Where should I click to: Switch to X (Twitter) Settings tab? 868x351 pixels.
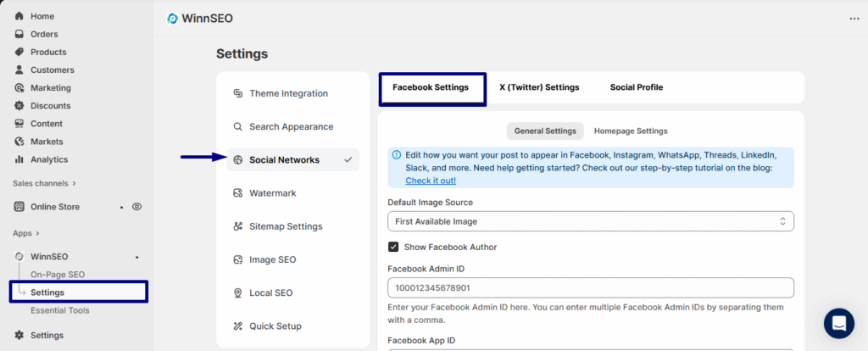(539, 87)
